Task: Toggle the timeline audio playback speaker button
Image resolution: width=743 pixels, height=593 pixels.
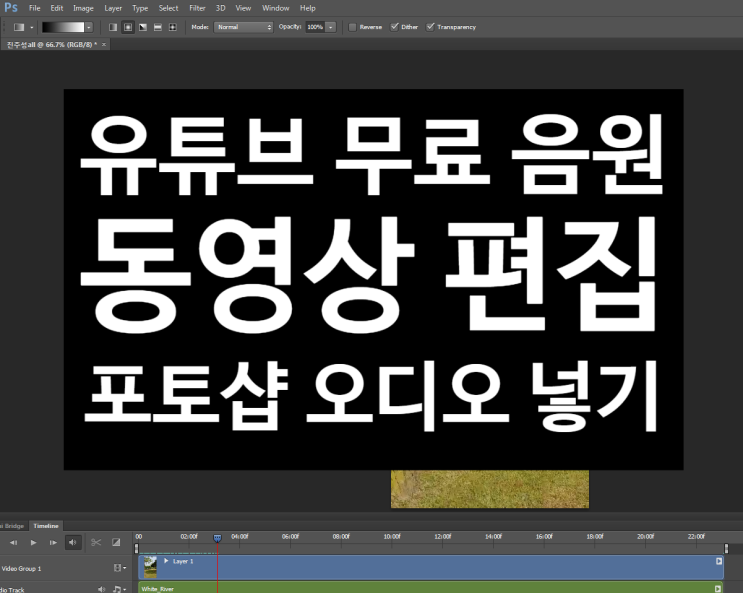Action: 72,542
